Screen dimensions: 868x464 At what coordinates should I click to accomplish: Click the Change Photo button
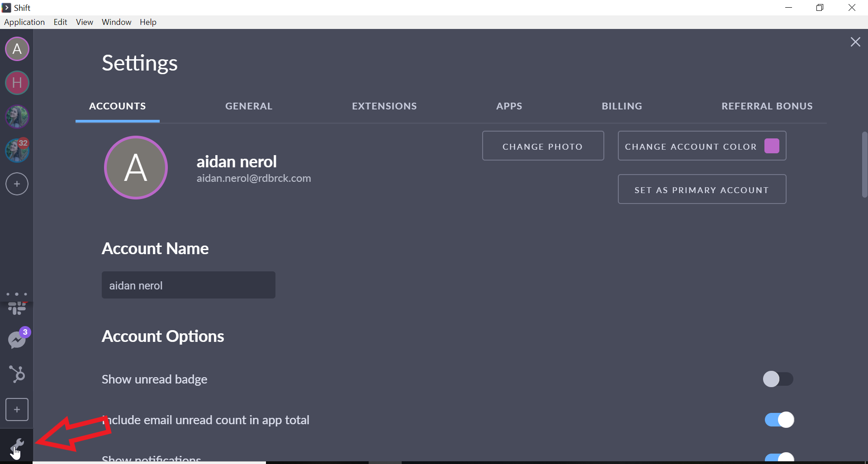543,146
